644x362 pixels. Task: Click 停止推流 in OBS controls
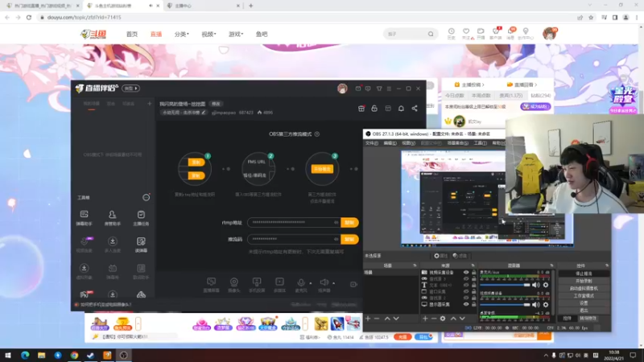(x=584, y=274)
